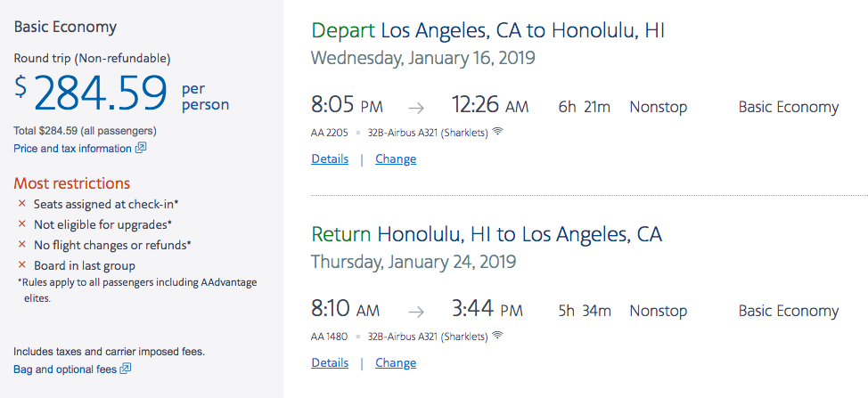Change the departing flight to Honolulu

pyautogui.click(x=396, y=159)
